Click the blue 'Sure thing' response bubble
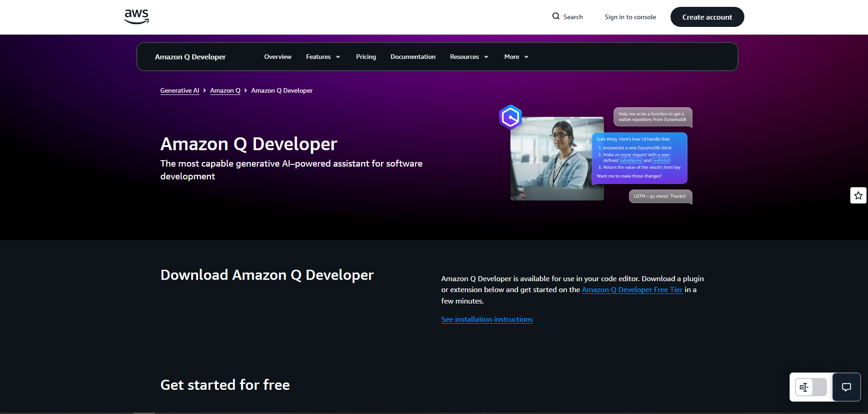 639,158
